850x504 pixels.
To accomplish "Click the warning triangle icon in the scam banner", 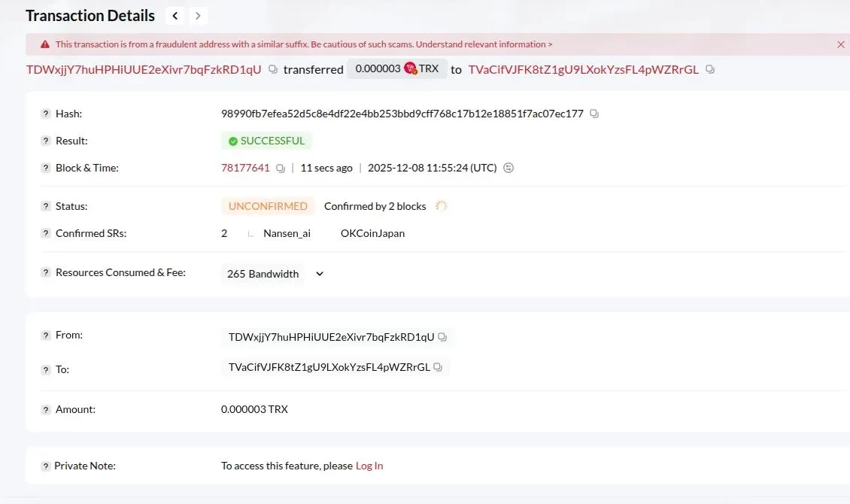I will tap(45, 44).
